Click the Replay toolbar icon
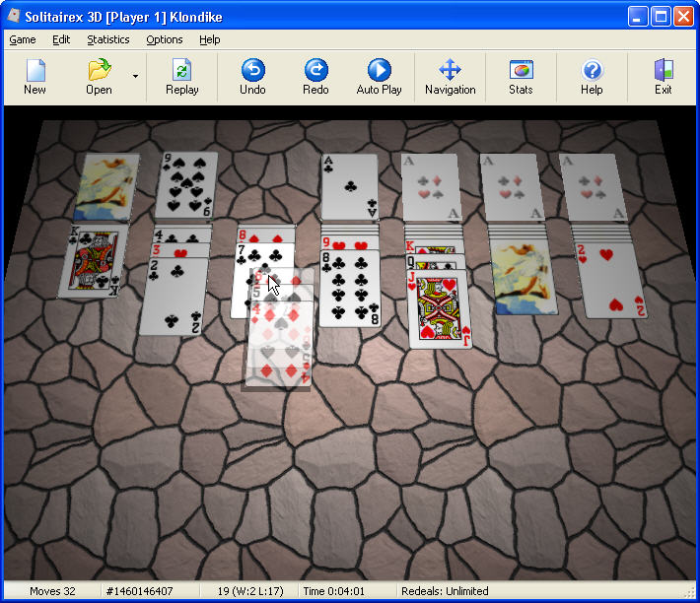The image size is (700, 603). (x=181, y=77)
